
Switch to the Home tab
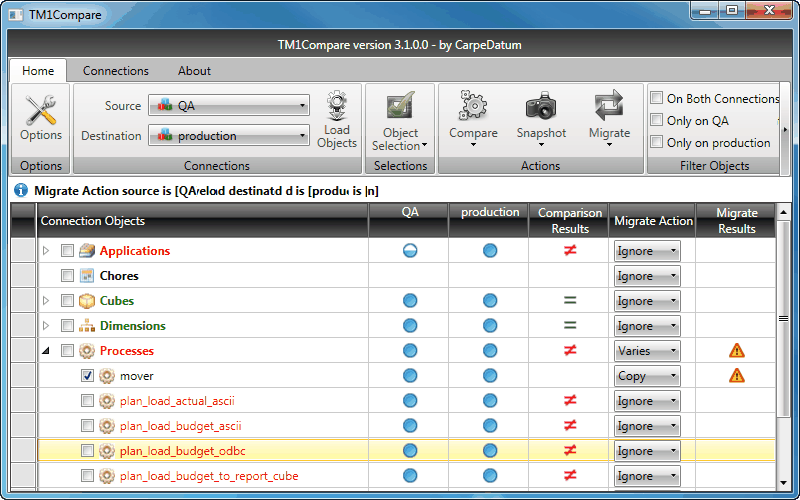[x=38, y=71]
